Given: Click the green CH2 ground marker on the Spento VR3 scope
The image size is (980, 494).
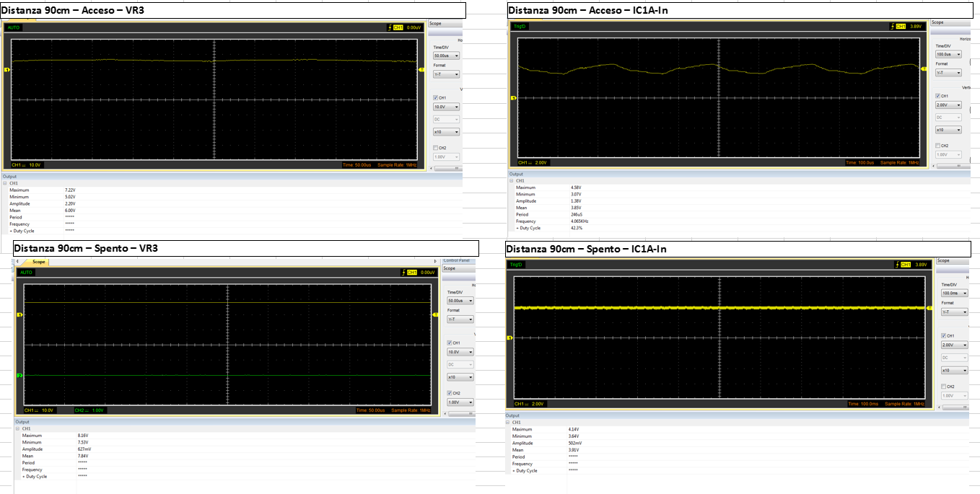Looking at the screenshot, I should click(20, 376).
